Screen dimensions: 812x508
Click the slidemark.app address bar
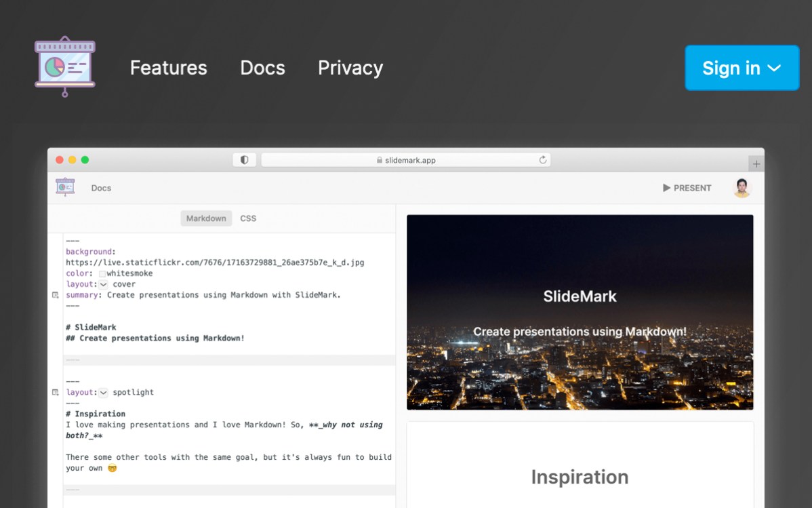[x=406, y=159]
